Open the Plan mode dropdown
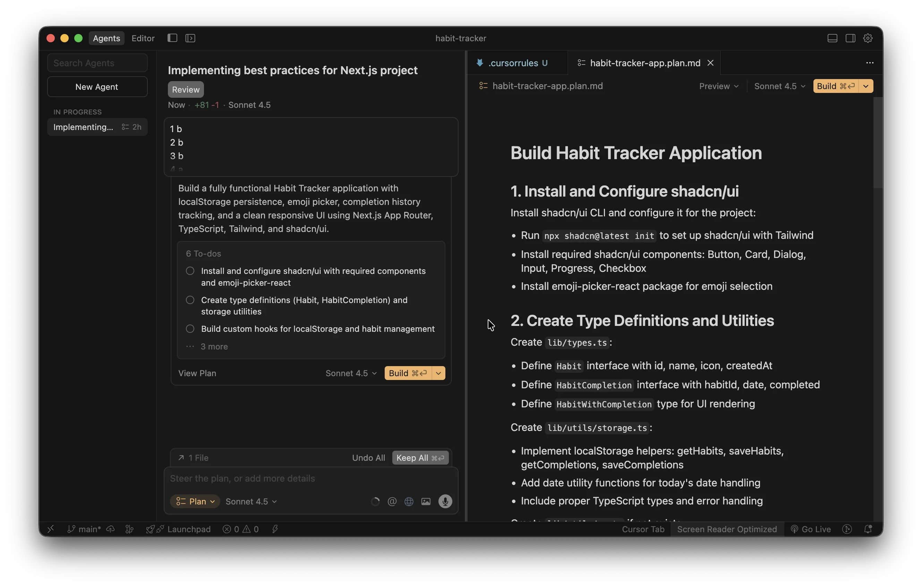 (x=195, y=501)
